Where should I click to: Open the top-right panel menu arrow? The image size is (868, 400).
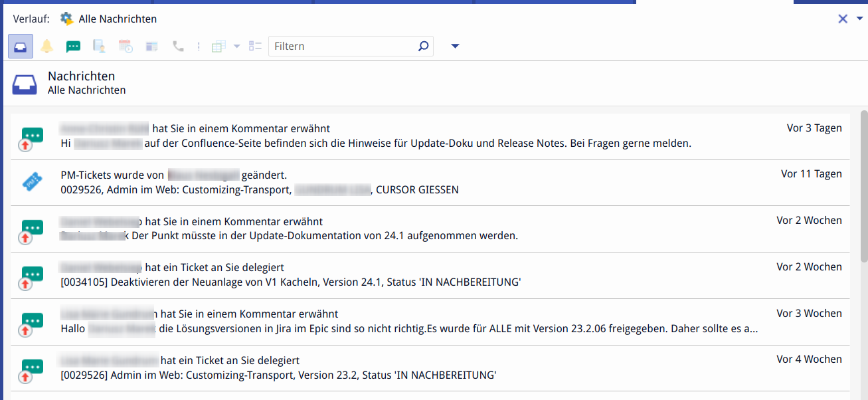[859, 19]
